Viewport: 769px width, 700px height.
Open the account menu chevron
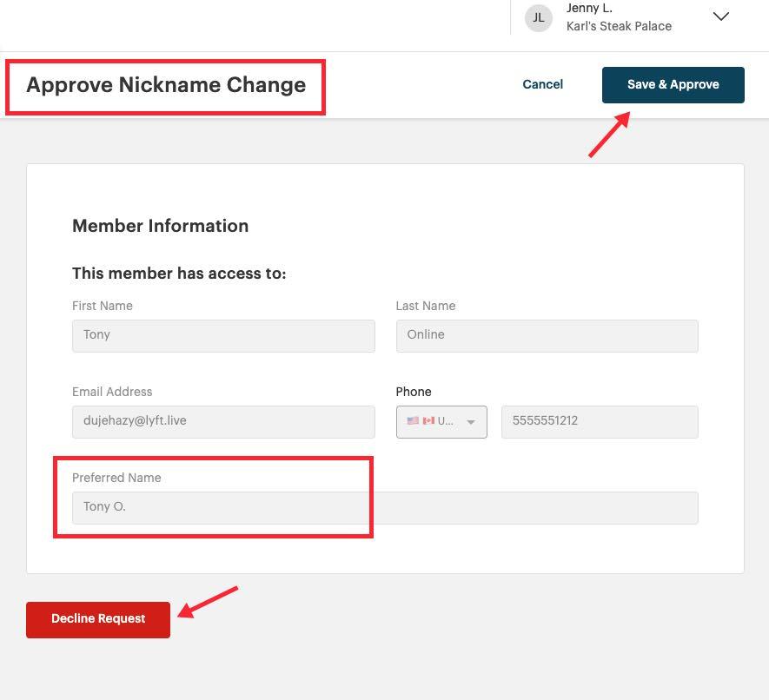click(x=721, y=17)
